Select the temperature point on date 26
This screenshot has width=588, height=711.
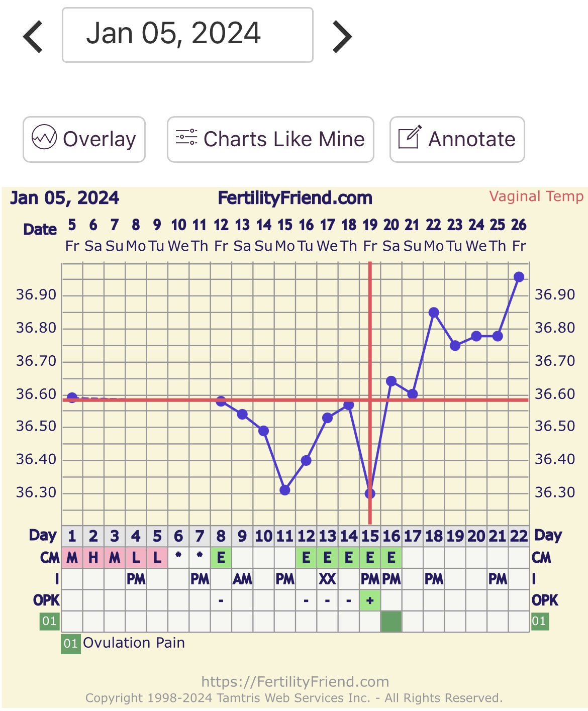pos(519,277)
